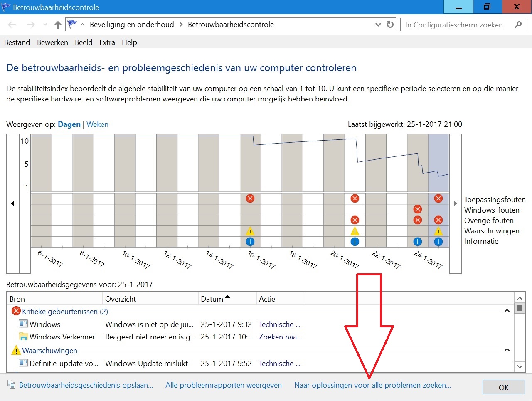Click the blue information icon for 16-1-2017
532x401 pixels.
pos(250,241)
